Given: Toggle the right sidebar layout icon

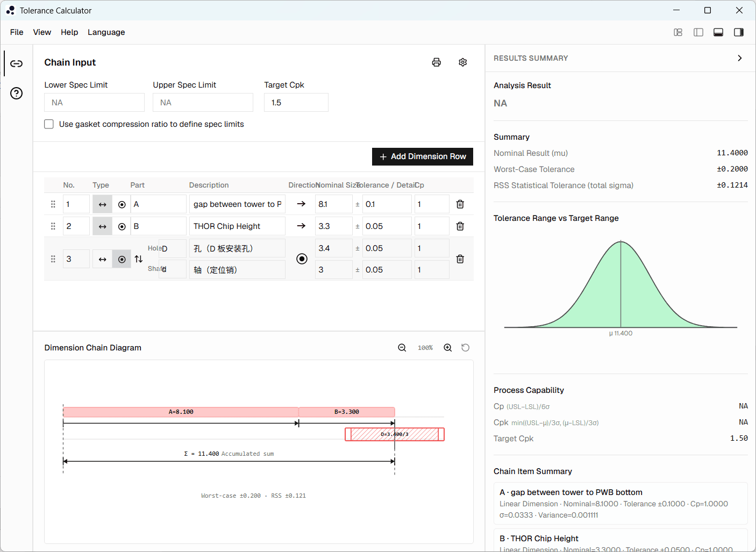Looking at the screenshot, I should pos(739,32).
